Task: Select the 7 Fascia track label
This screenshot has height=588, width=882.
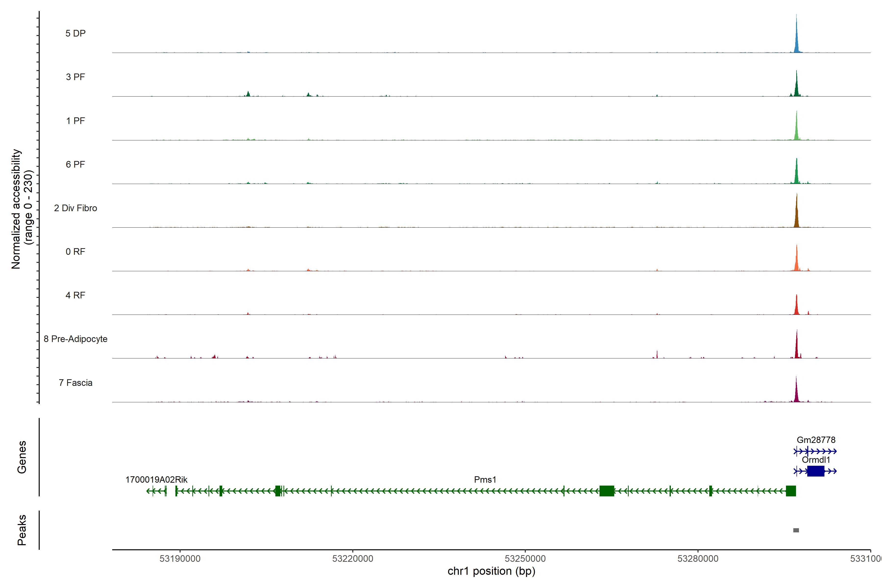Action: coord(75,382)
